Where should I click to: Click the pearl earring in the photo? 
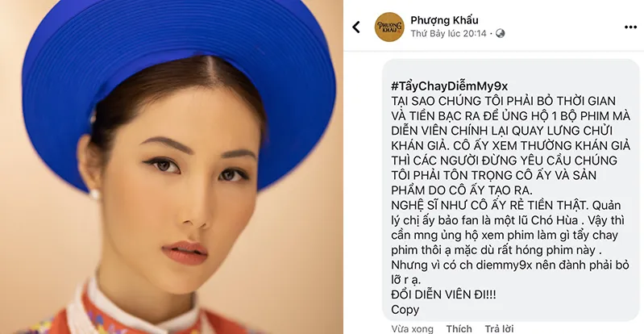click(94, 194)
